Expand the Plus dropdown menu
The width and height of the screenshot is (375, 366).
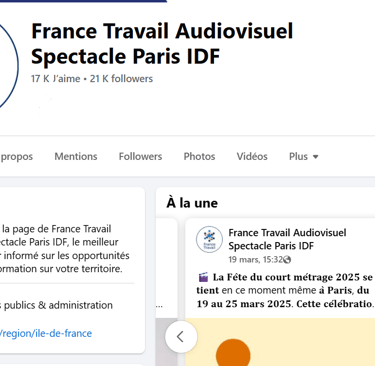[x=304, y=156]
